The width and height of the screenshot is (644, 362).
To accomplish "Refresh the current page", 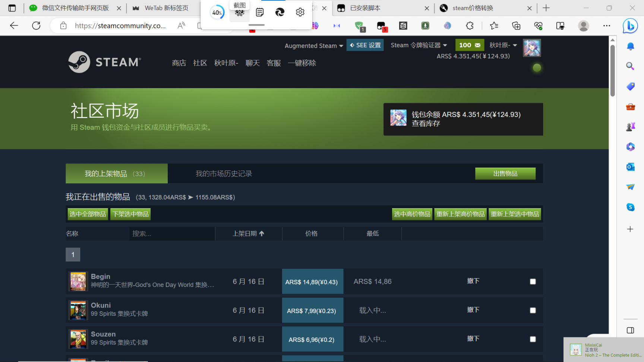I will click(36, 26).
